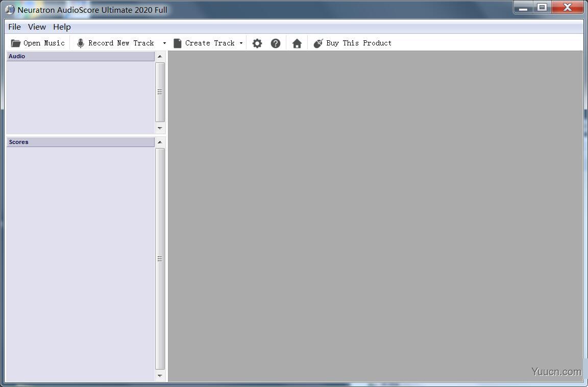Image resolution: width=588 pixels, height=387 pixels.
Task: Click the Buy This Product mouse icon
Action: point(318,43)
